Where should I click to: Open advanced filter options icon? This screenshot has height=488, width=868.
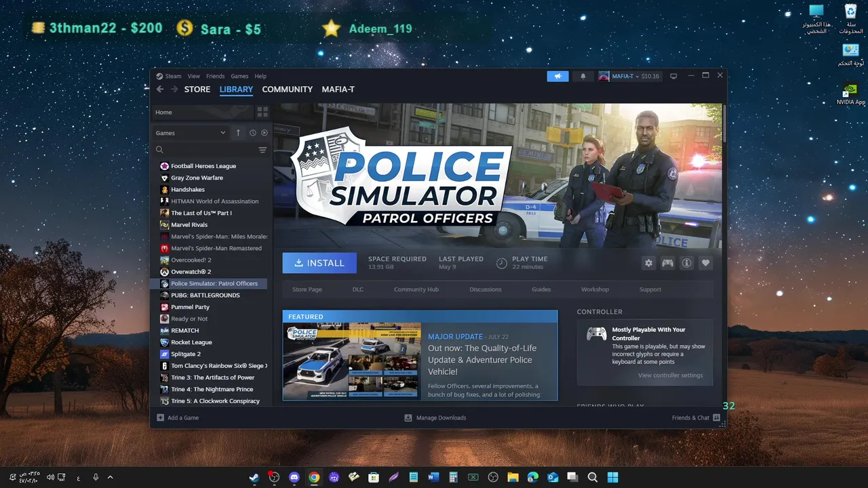pyautogui.click(x=262, y=150)
